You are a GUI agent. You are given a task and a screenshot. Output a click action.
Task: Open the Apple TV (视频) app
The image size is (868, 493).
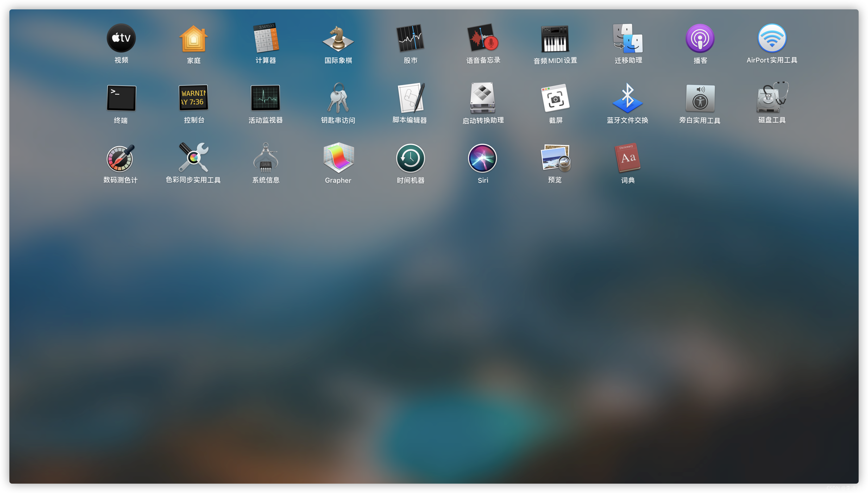121,38
